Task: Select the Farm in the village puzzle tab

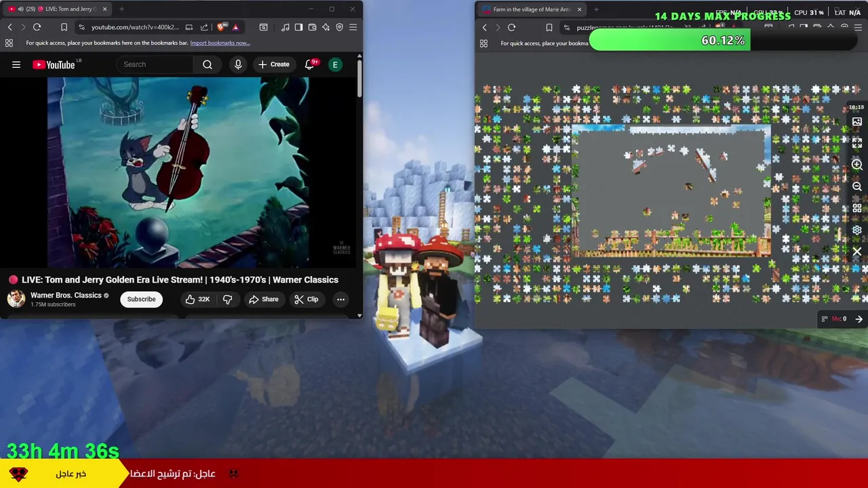Action: click(x=532, y=9)
